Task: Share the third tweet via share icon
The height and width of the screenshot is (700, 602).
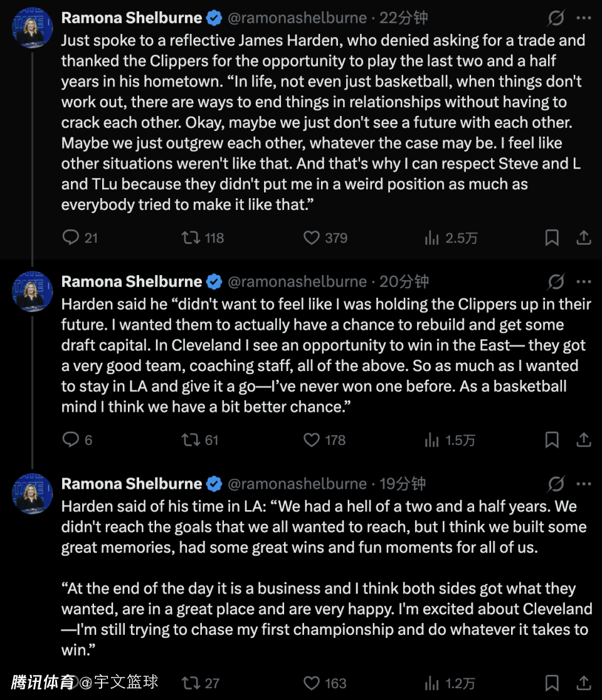Action: pyautogui.click(x=583, y=682)
